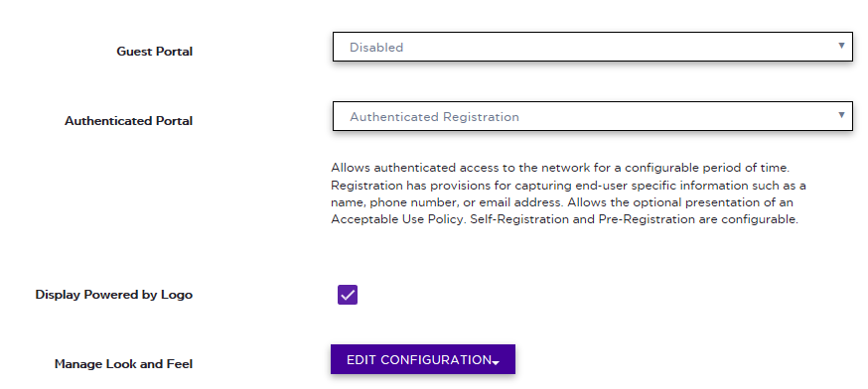868x389 pixels.
Task: Click the Guest Portal dropdown arrow
Action: click(x=841, y=46)
